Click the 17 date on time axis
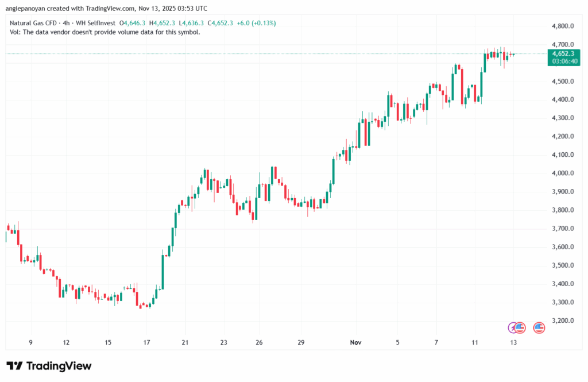This screenshot has width=588, height=382. tap(146, 342)
